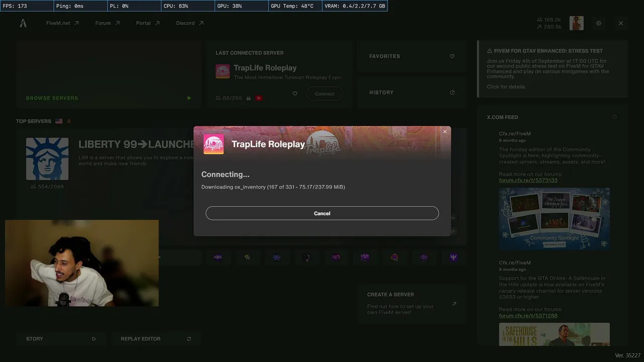Click the warning icon in the stress test notice
644x362 pixels.
coord(490,51)
